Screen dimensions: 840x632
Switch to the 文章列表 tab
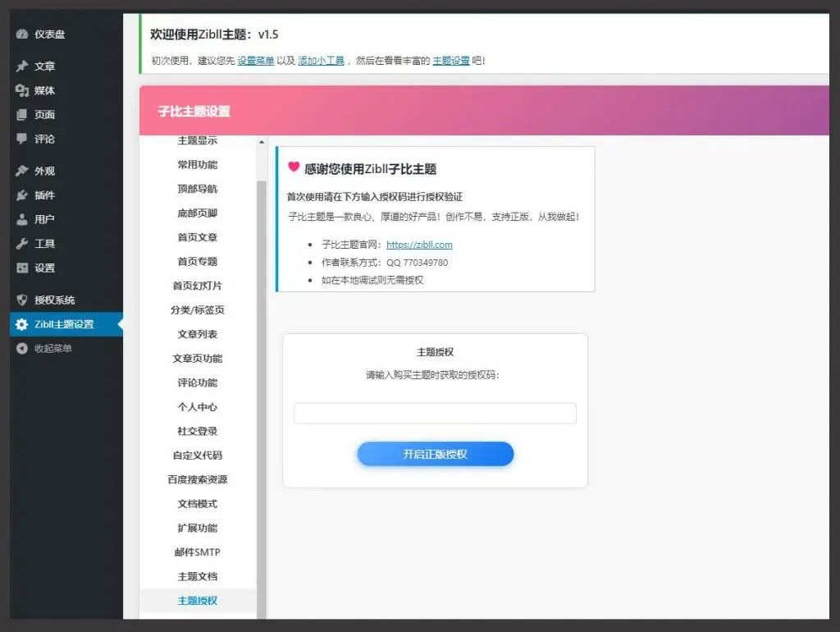(198, 334)
